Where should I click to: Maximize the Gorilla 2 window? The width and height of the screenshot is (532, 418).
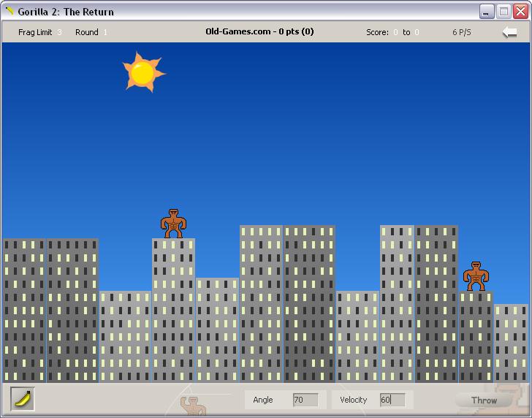(503, 12)
